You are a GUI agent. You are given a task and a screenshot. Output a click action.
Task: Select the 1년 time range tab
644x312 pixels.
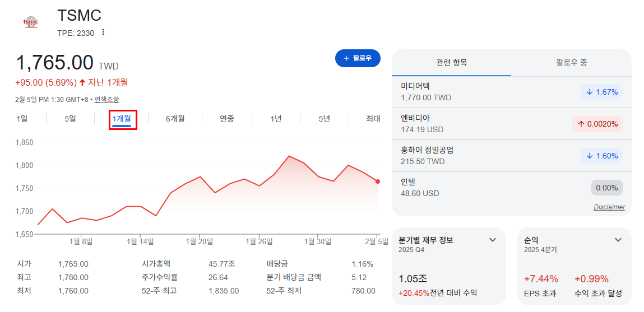(276, 119)
